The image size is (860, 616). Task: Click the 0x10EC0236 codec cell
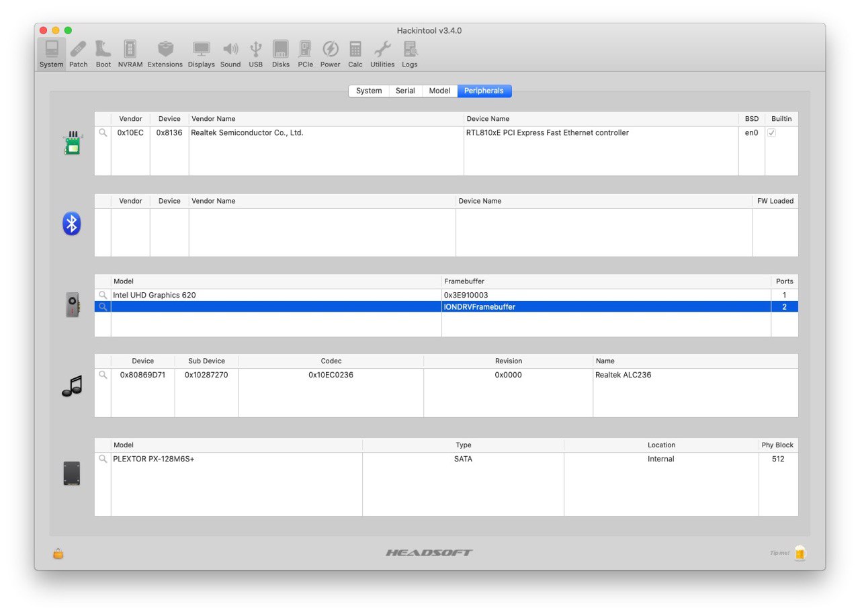331,375
